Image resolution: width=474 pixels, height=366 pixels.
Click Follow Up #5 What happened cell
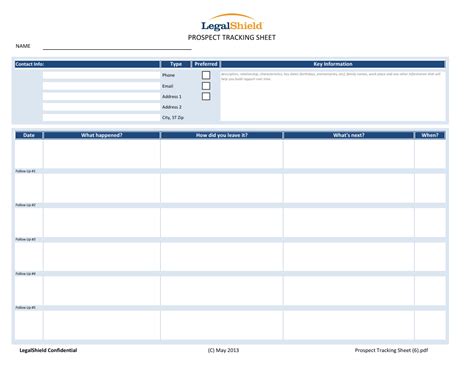coord(102,325)
